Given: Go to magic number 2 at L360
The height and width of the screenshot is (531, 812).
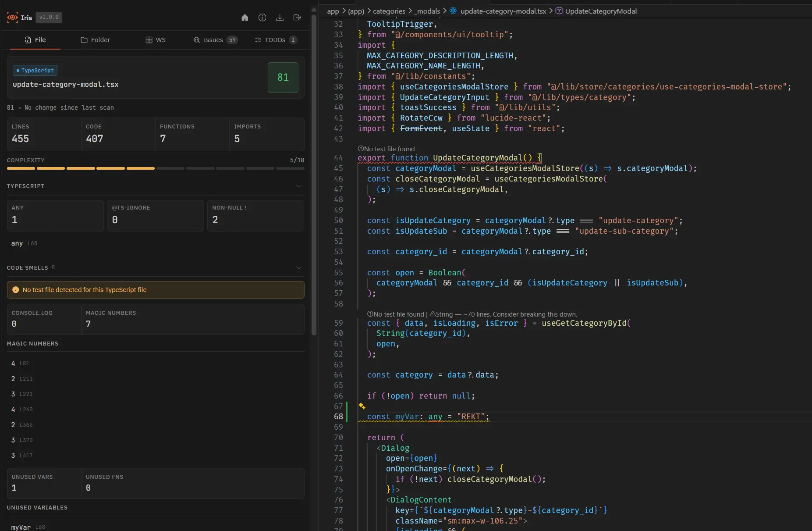Looking at the screenshot, I should pos(22,425).
